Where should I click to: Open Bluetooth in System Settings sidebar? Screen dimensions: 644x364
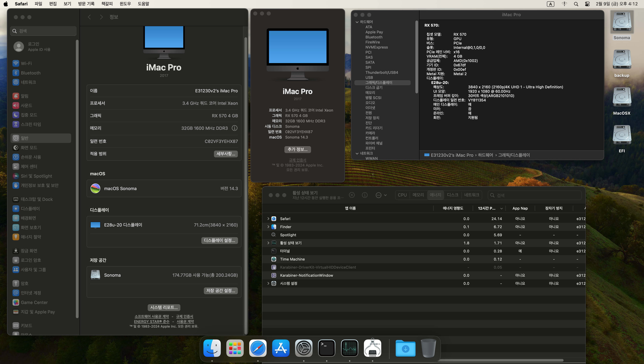click(41, 73)
